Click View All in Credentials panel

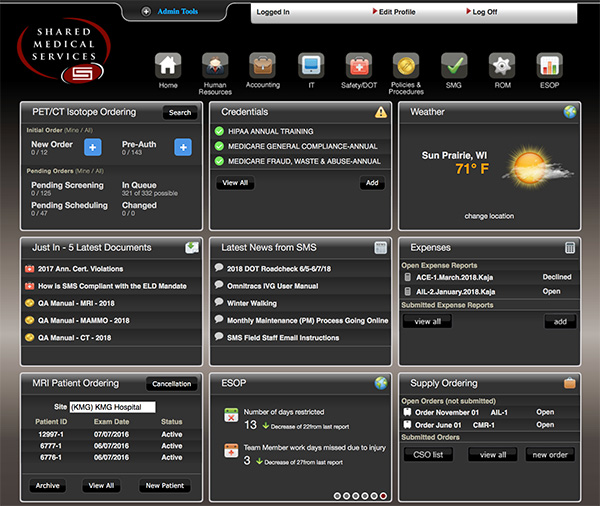click(x=235, y=183)
